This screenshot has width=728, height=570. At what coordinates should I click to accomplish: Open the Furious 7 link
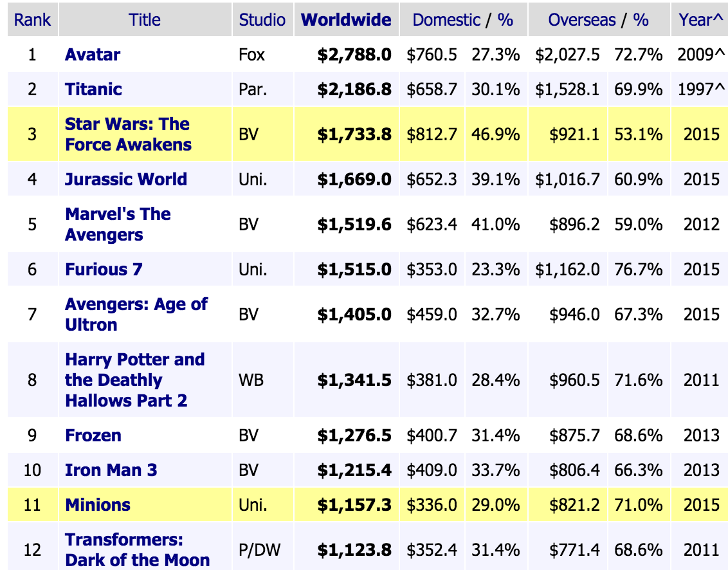point(104,269)
